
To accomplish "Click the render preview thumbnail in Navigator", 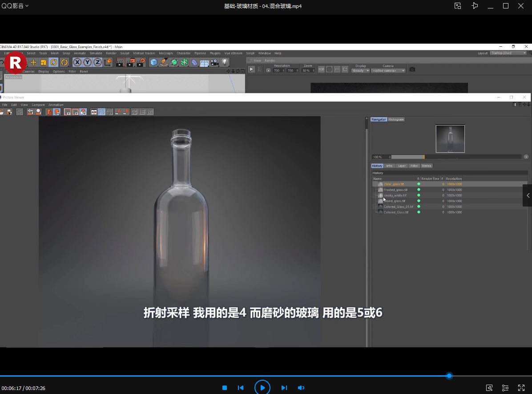I will [450, 138].
